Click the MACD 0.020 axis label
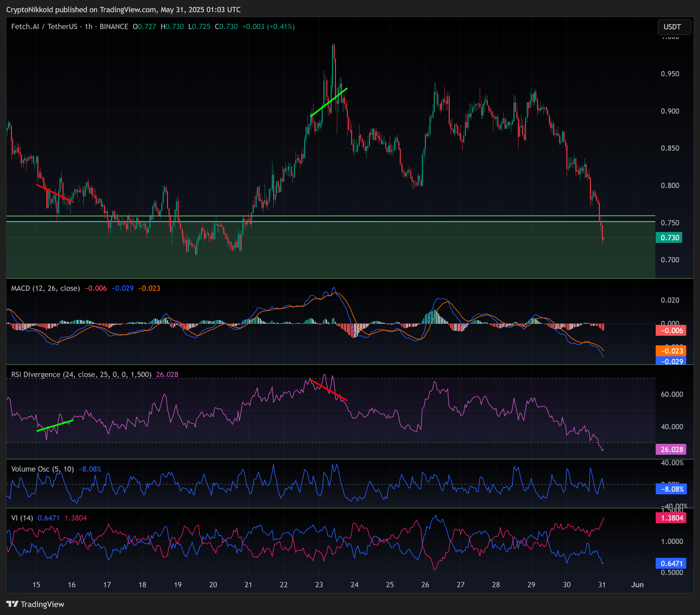 point(670,300)
